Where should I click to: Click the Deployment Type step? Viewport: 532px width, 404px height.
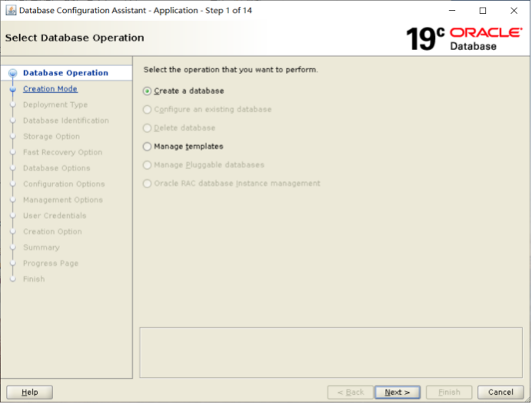pos(55,104)
